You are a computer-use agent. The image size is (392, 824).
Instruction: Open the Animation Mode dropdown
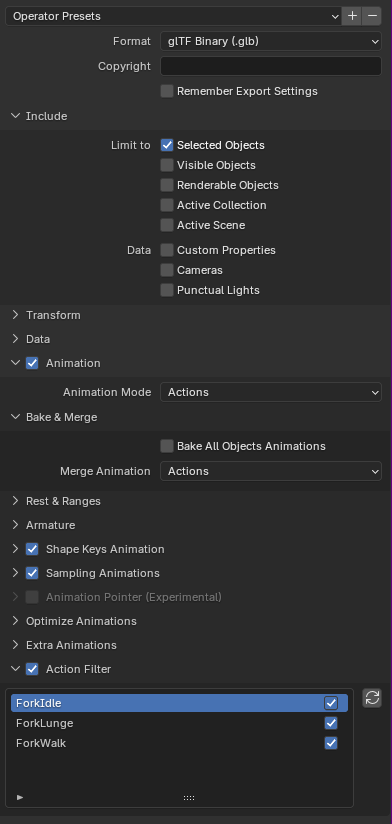271,393
